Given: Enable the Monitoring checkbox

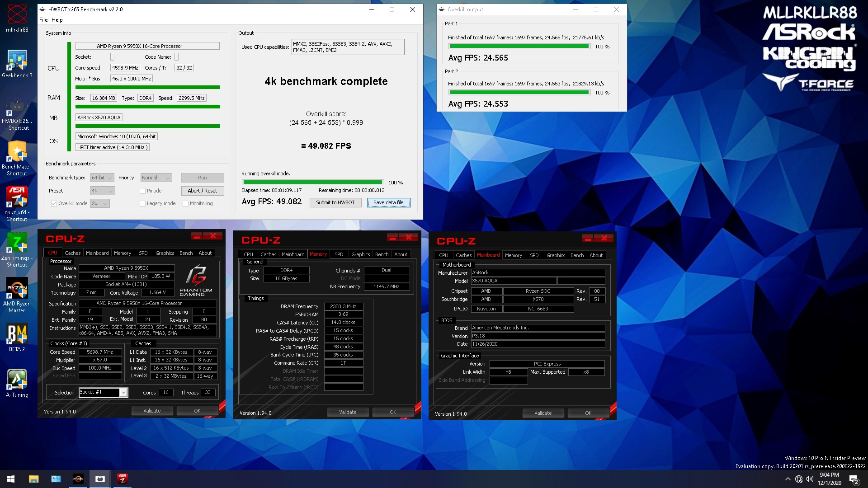Looking at the screenshot, I should (185, 203).
